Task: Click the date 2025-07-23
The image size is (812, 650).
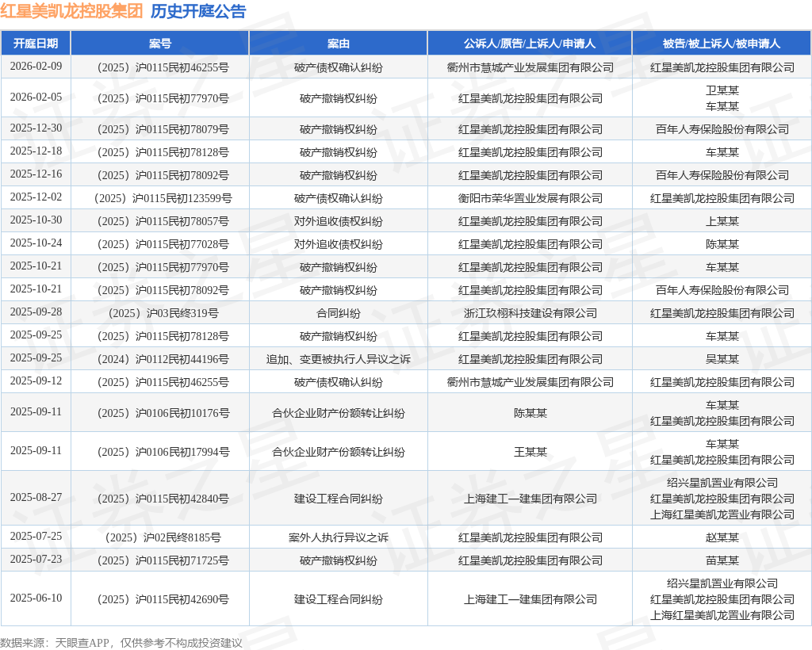Action: (36, 560)
